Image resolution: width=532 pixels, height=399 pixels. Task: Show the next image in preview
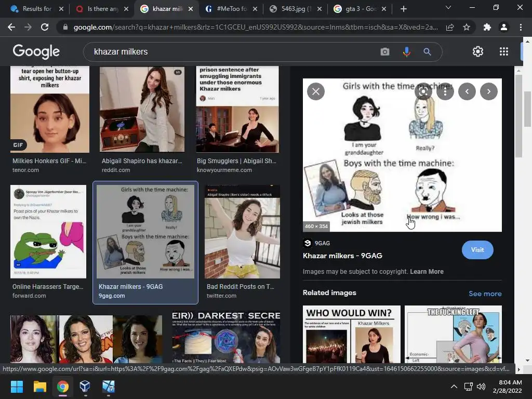click(x=489, y=91)
